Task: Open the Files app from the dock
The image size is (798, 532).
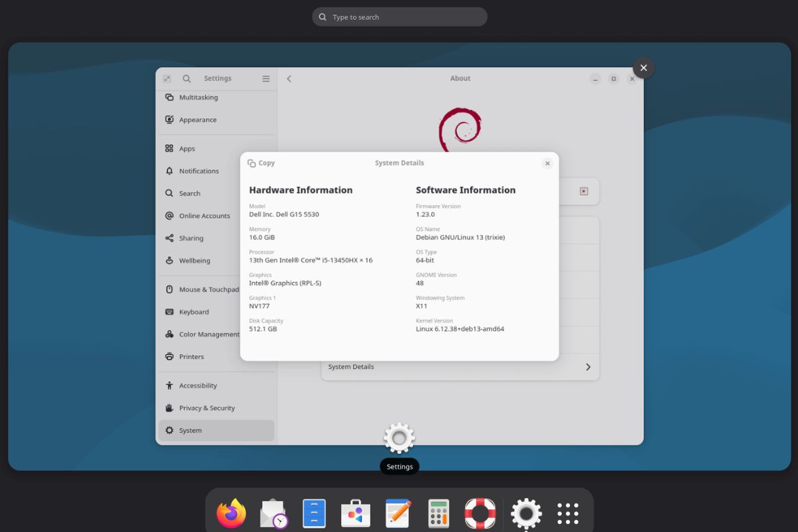Action: [x=314, y=514]
